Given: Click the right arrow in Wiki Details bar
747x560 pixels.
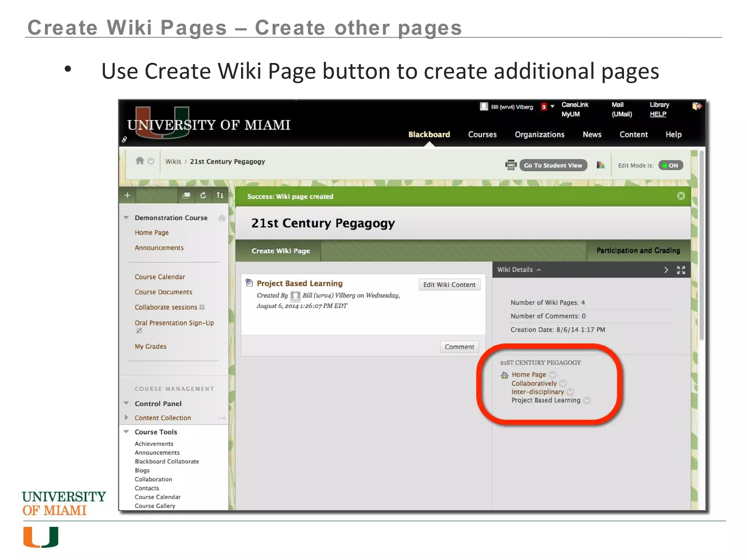Looking at the screenshot, I should [666, 270].
